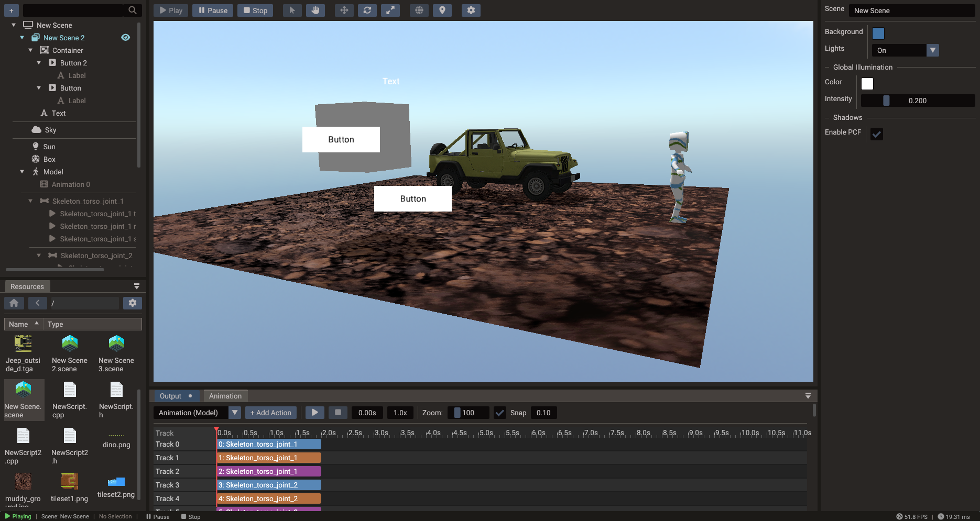Toggle the Snap checkbox
The height and width of the screenshot is (521, 980).
pyautogui.click(x=500, y=413)
